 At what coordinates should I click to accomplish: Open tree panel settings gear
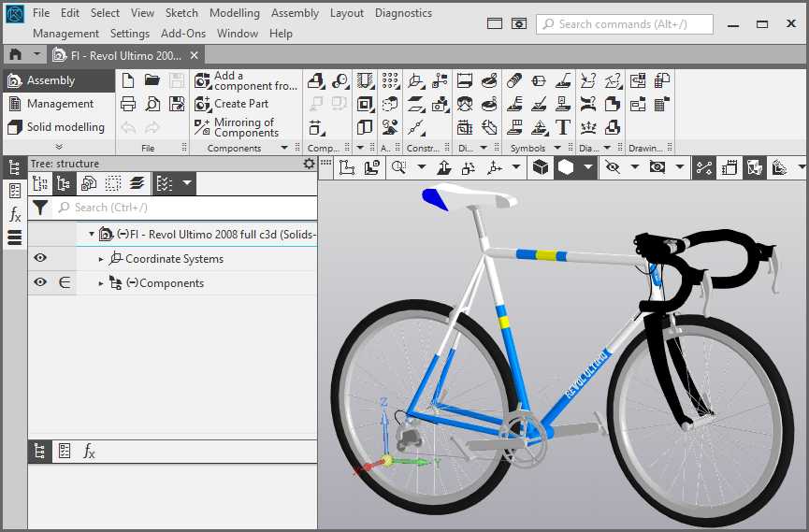[310, 164]
